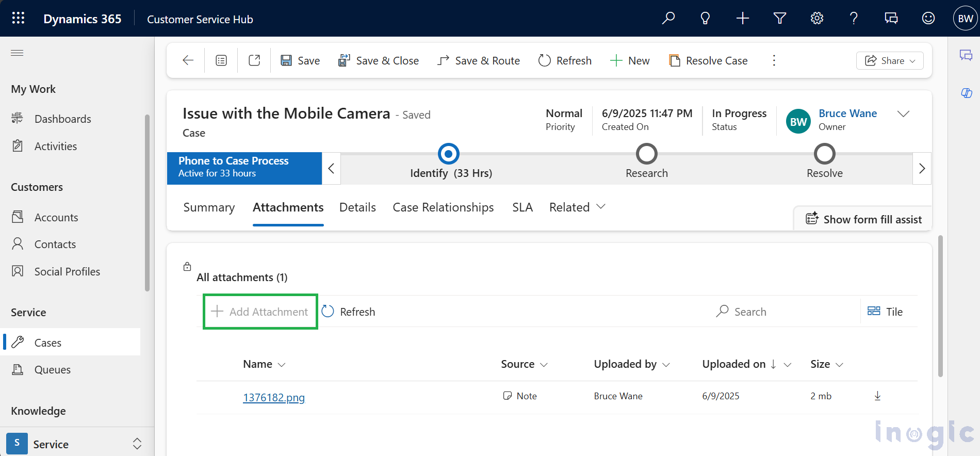Expand the header details chevron near Owner

point(903,114)
